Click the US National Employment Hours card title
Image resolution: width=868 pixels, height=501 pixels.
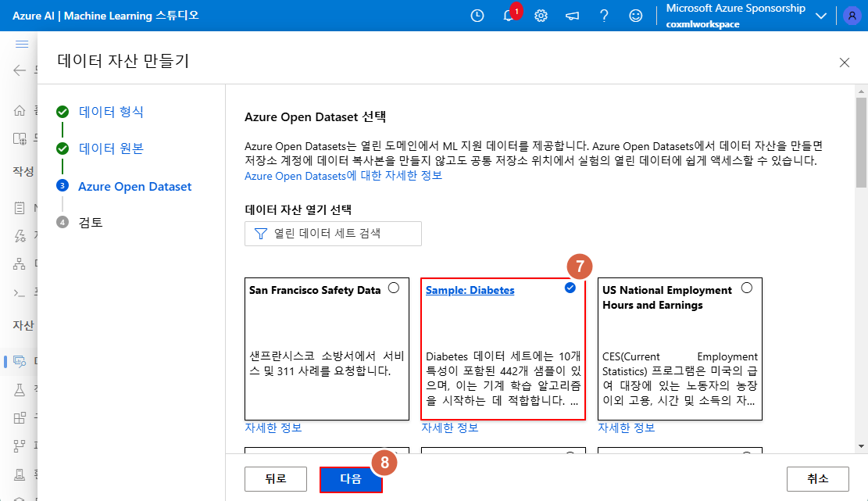(x=667, y=298)
